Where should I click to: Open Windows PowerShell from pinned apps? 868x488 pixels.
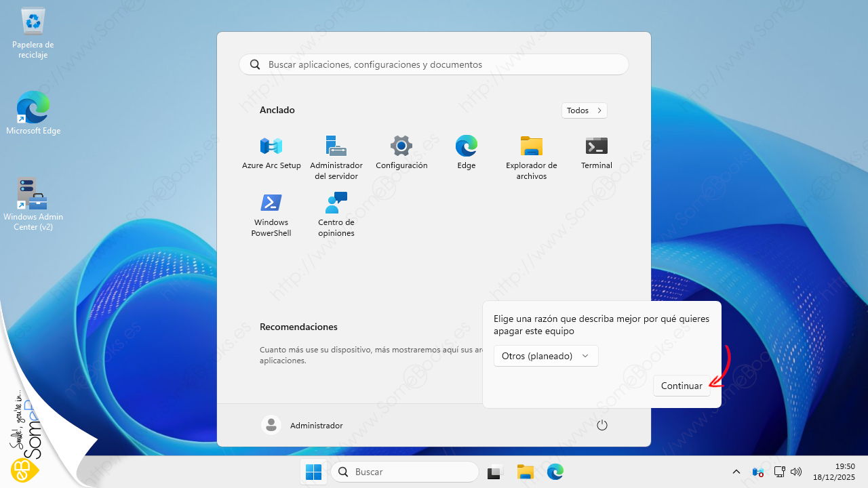click(271, 203)
